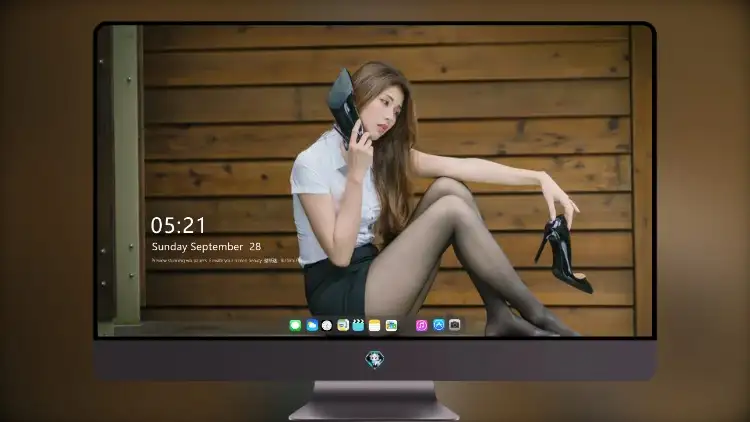This screenshot has width=750, height=422.
Task: Open the gray Camera dock icon
Action: tap(454, 325)
